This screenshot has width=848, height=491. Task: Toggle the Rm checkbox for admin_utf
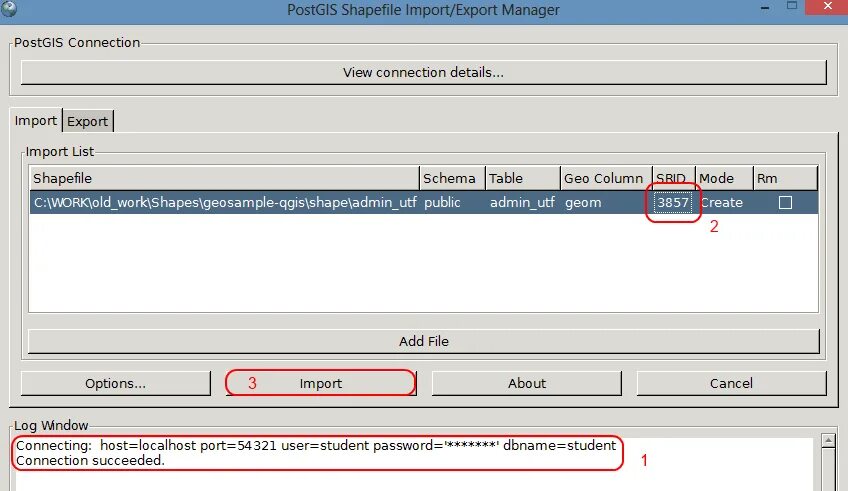[x=785, y=203]
